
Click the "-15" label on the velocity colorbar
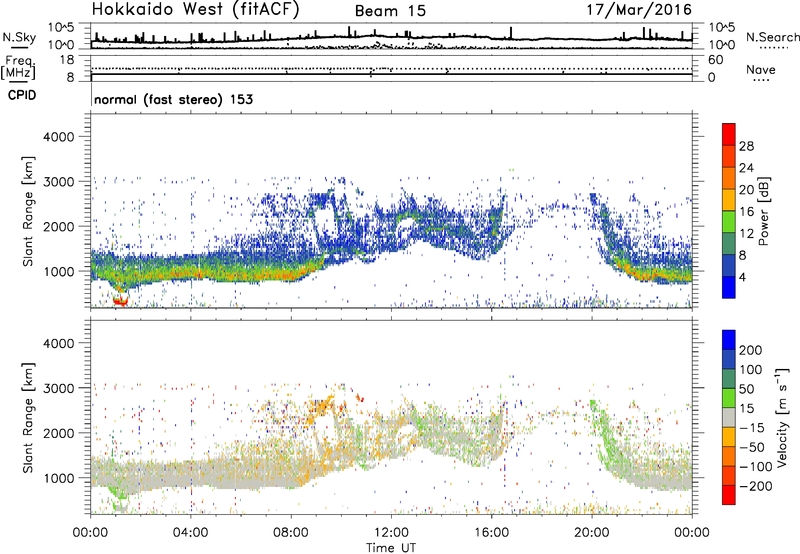(x=752, y=428)
